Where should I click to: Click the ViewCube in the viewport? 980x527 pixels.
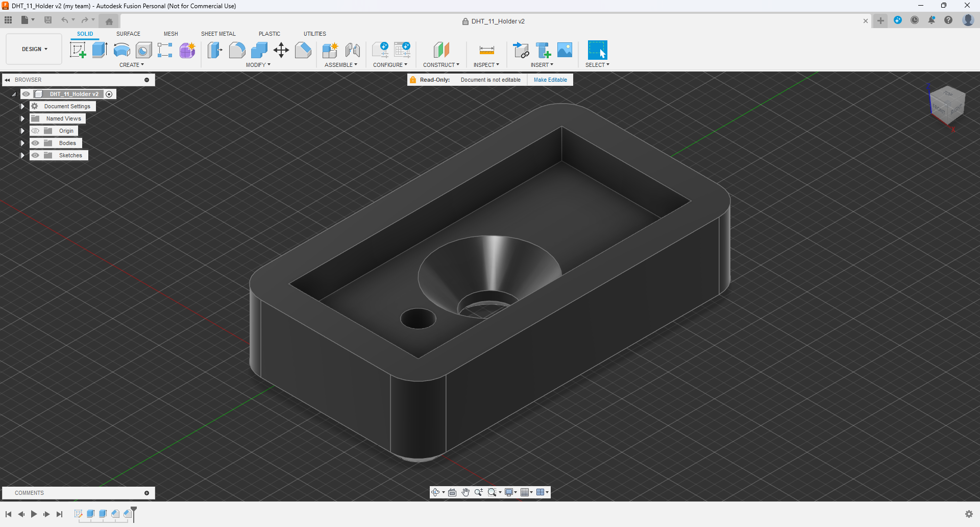click(x=947, y=105)
